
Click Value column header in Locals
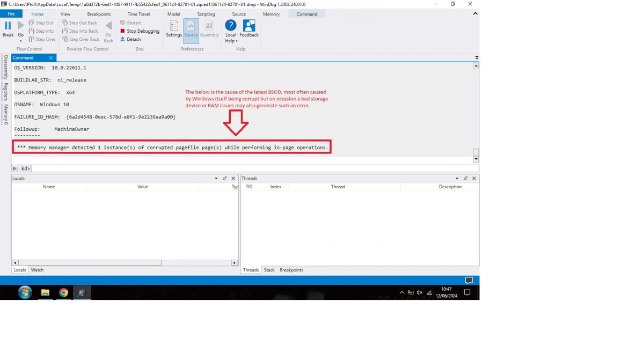[x=143, y=187]
